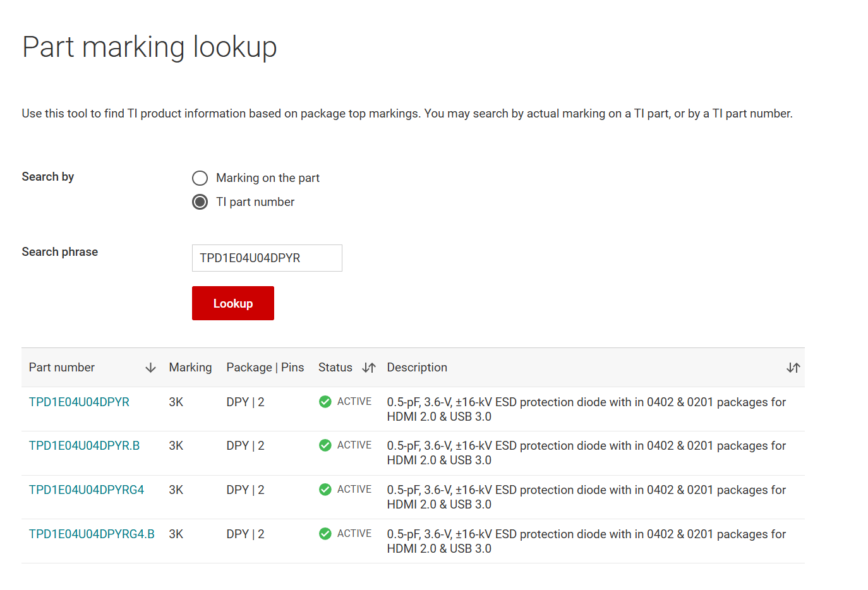Image resolution: width=868 pixels, height=590 pixels.
Task: Click ESD diode description in TPD1E04U04DPYRG4 row
Action: pos(586,497)
